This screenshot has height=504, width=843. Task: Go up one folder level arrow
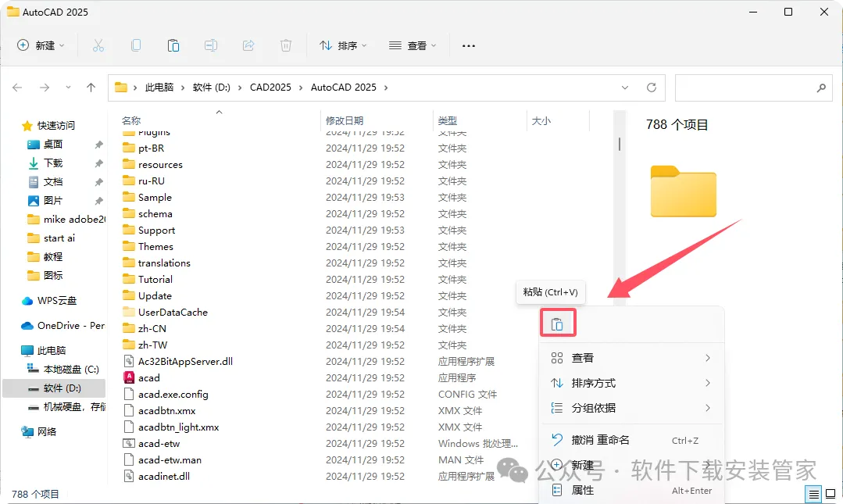pos(91,88)
